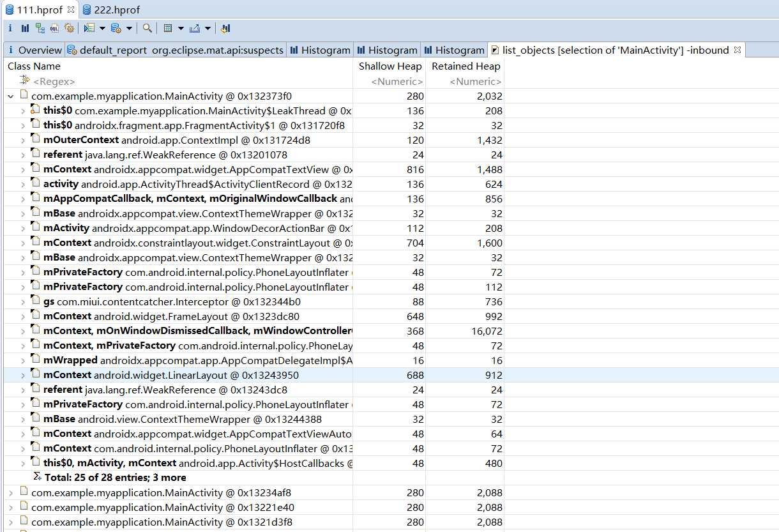The width and height of the screenshot is (779, 532).
Task: Close the list_objects tab with its X
Action: pos(737,50)
